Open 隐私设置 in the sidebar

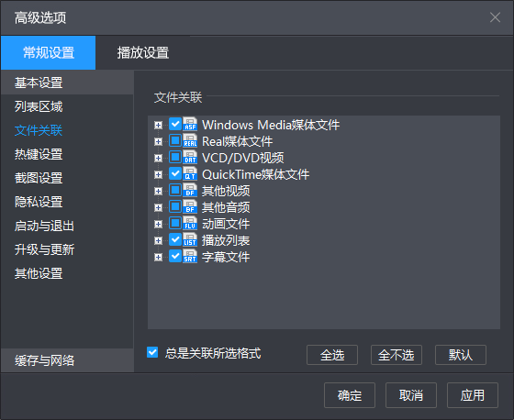click(67, 202)
